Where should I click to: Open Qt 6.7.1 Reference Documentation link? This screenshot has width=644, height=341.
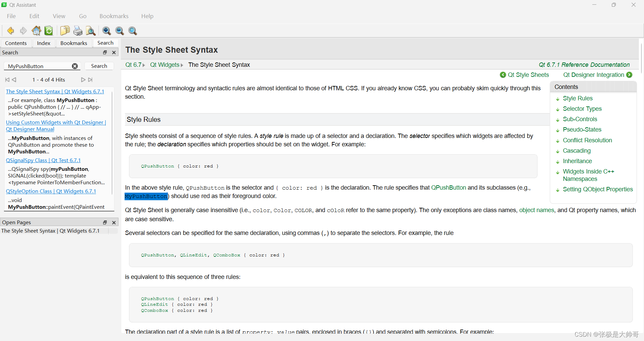click(584, 65)
